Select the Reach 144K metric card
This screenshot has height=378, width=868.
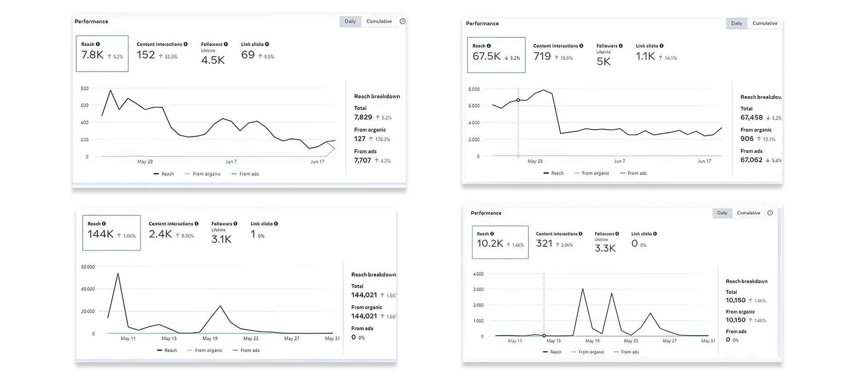(x=111, y=233)
